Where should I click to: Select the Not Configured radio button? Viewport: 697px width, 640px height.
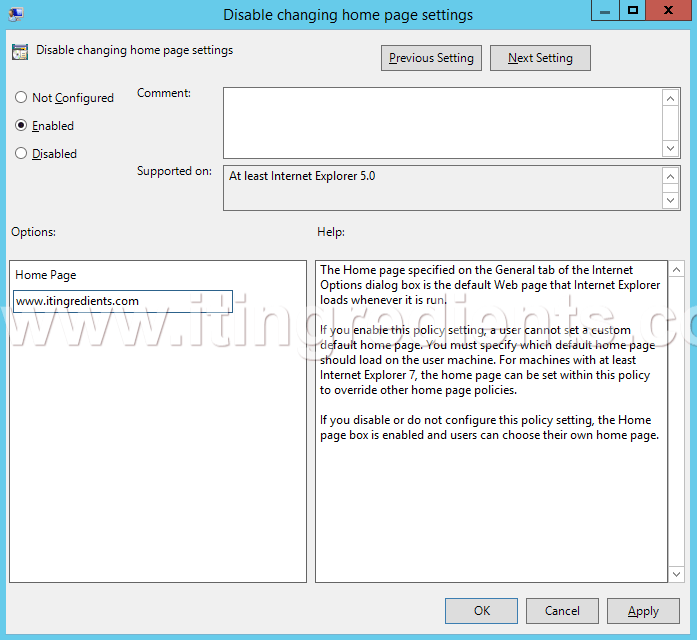(21, 98)
